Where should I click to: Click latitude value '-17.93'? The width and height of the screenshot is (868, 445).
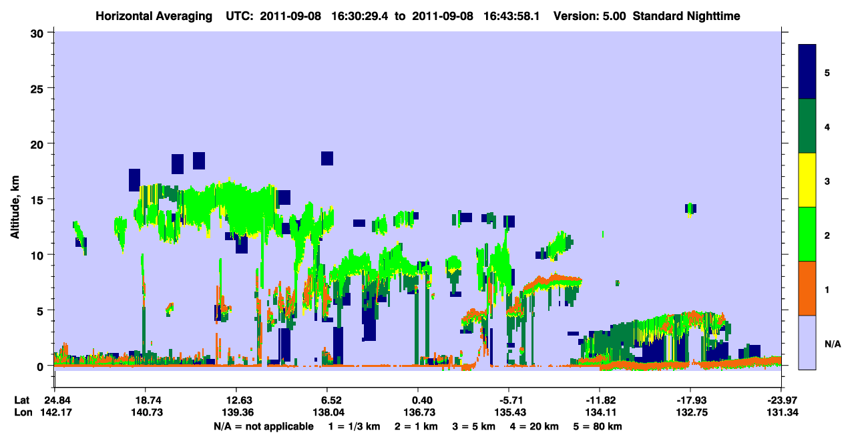[x=690, y=400]
